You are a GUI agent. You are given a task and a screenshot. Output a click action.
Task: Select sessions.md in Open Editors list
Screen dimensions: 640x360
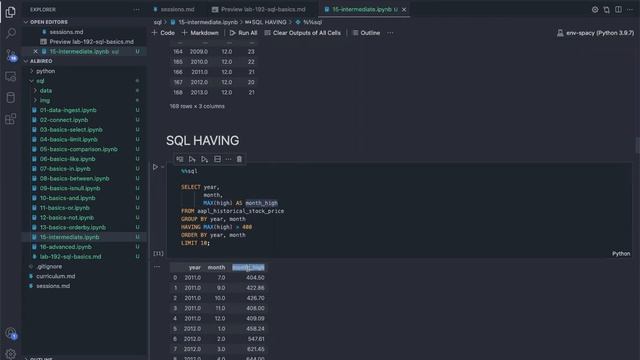click(x=66, y=32)
